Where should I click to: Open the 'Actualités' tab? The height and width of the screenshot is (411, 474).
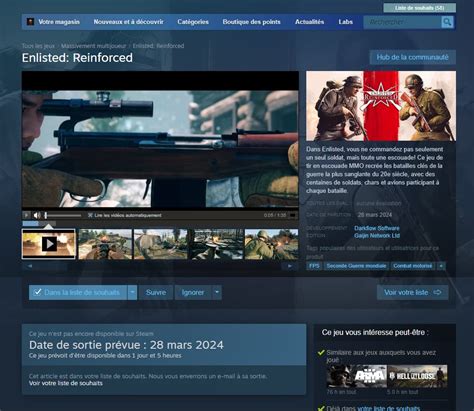pos(309,22)
